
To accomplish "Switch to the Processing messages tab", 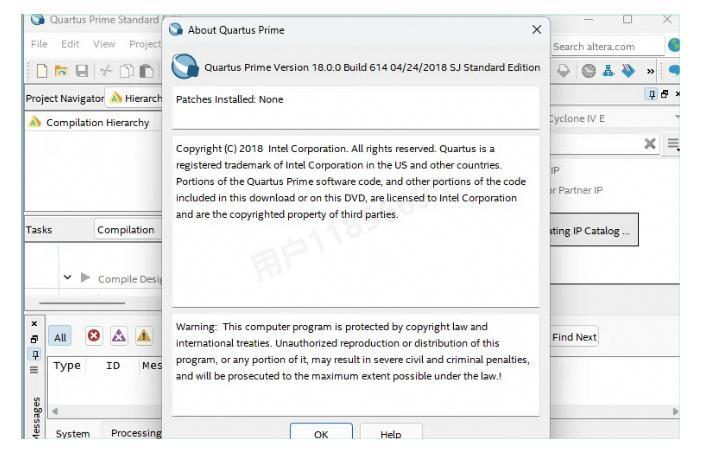I will tap(134, 433).
